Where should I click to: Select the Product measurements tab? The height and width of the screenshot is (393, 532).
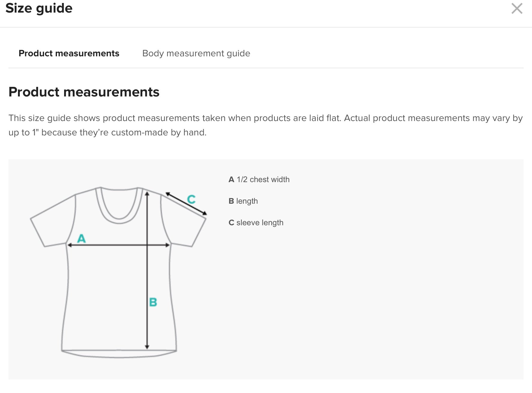pyautogui.click(x=69, y=53)
